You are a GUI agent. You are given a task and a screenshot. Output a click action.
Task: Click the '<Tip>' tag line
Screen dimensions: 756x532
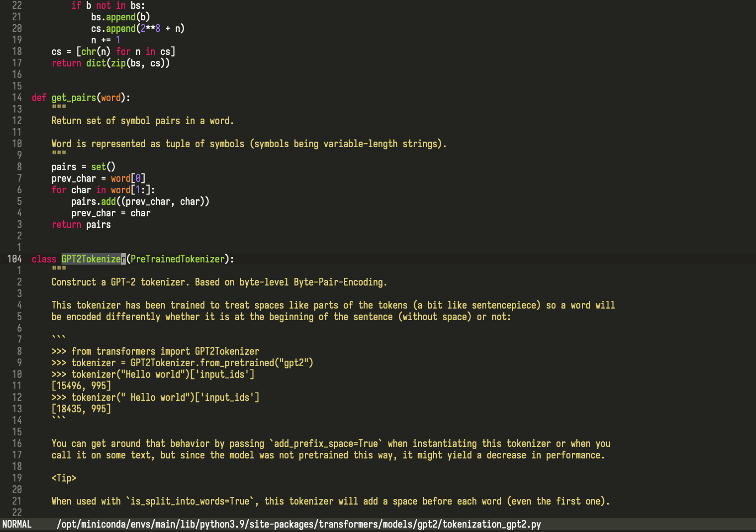pyautogui.click(x=64, y=478)
